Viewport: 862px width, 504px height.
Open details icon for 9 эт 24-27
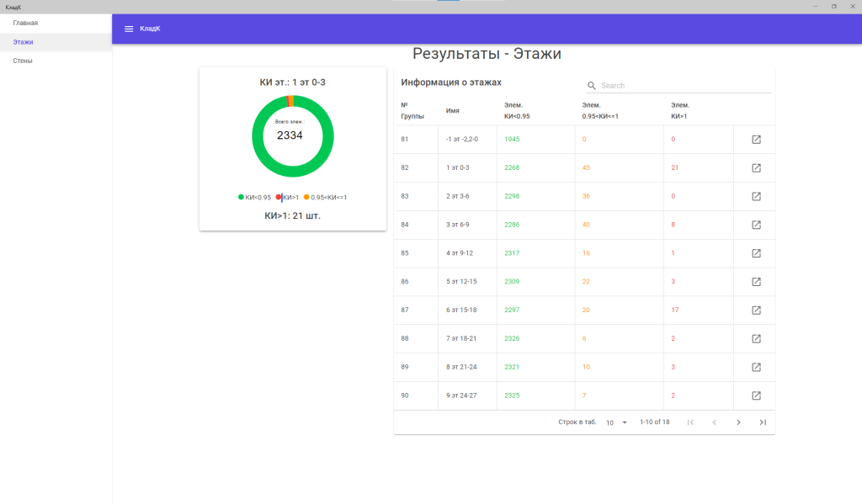pos(755,395)
